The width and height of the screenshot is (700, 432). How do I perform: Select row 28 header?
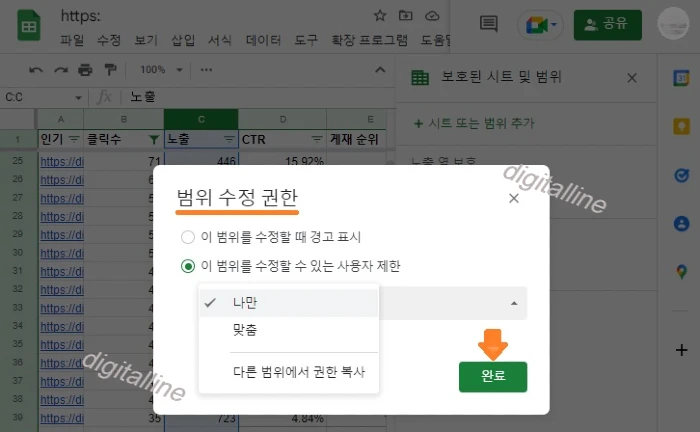(x=17, y=216)
